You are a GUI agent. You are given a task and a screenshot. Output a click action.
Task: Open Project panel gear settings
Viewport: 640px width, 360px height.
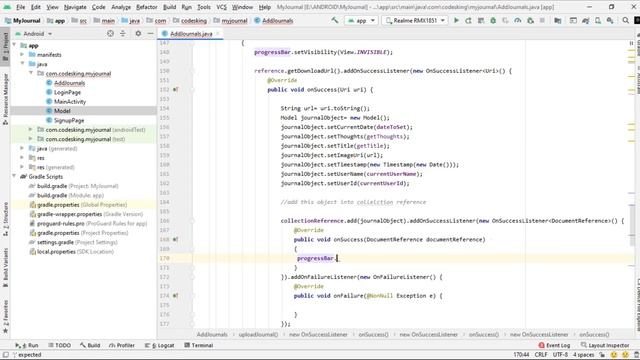coord(138,33)
